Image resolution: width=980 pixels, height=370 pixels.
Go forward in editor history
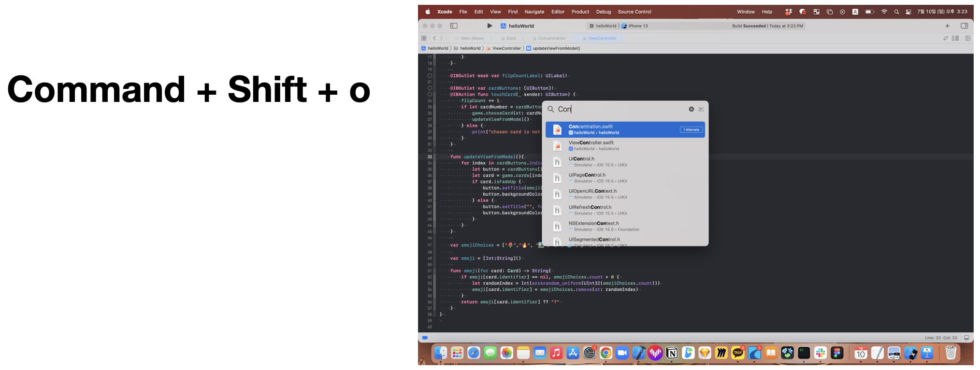441,38
